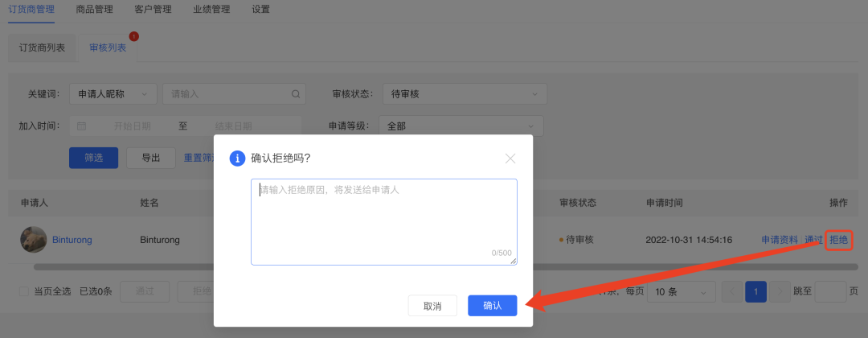Viewport: 868px width, 338px height.
Task: Click the 2022-10-31 14:54:16 timestamp cell
Action: [690, 240]
